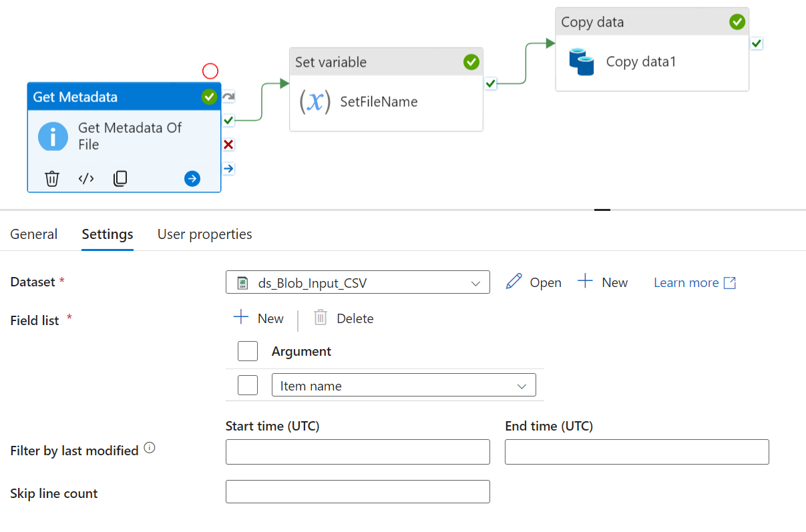Click the Start time (UTC) input field
Viewport: 806px width, 532px height.
click(x=357, y=452)
